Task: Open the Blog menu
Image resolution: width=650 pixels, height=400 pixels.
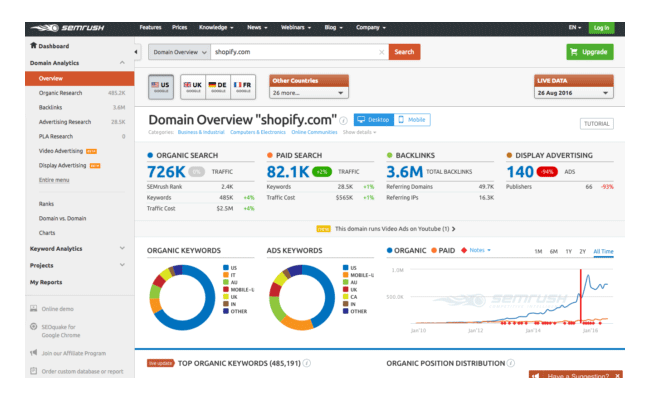Action: pyautogui.click(x=333, y=27)
